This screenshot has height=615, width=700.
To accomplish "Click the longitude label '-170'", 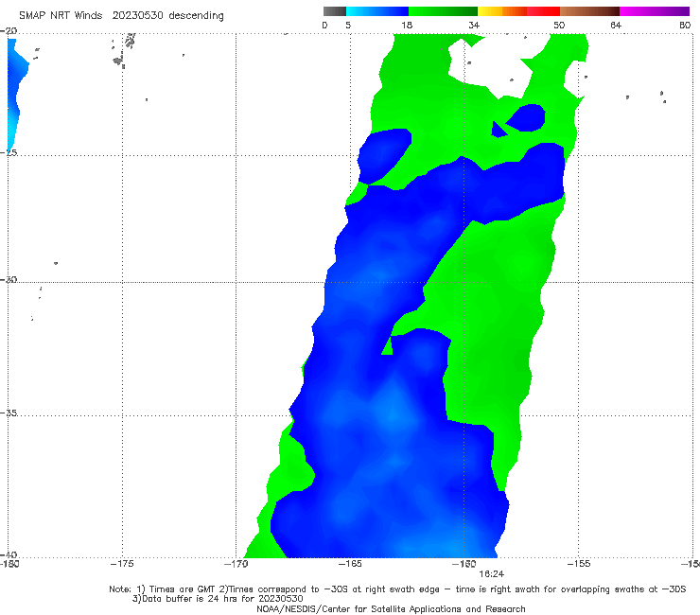I will tap(236, 564).
